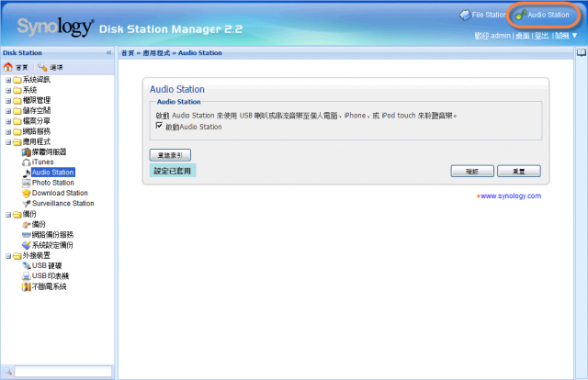588x380 pixels.
Task: Select the system configuration backup tree item
Action: (x=52, y=245)
